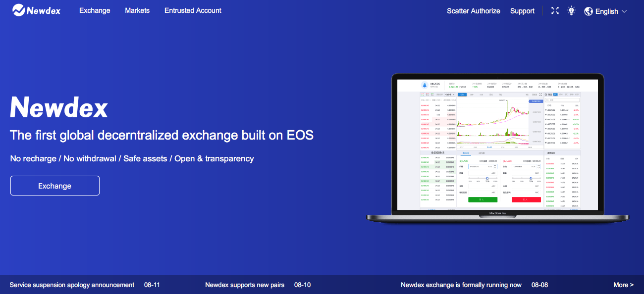Open Newdex exchange is formally running announcement
The height and width of the screenshot is (294, 644).
point(461,285)
